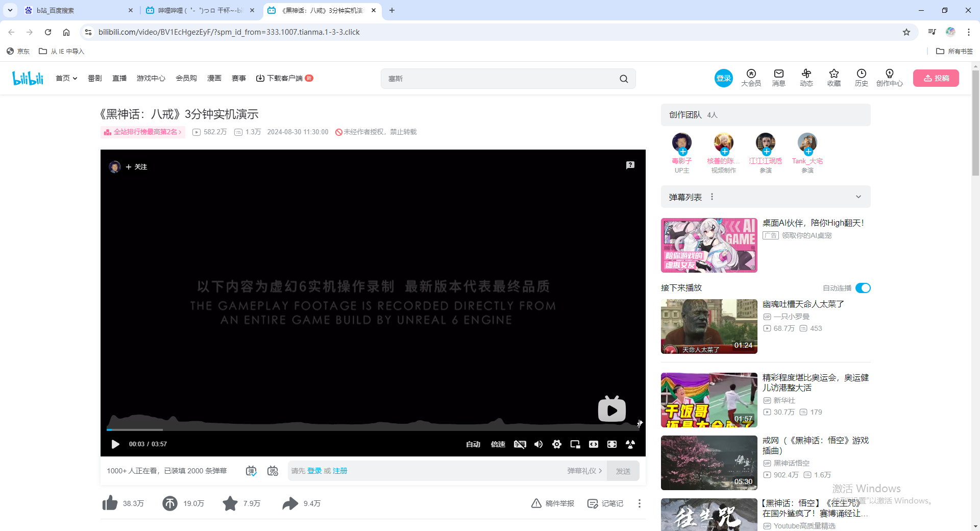Go to 会员购 section
The width and height of the screenshot is (980, 531).
click(186, 78)
